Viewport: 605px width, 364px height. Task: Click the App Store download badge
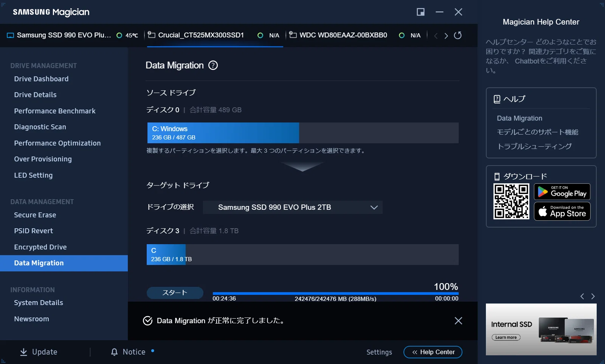(562, 211)
